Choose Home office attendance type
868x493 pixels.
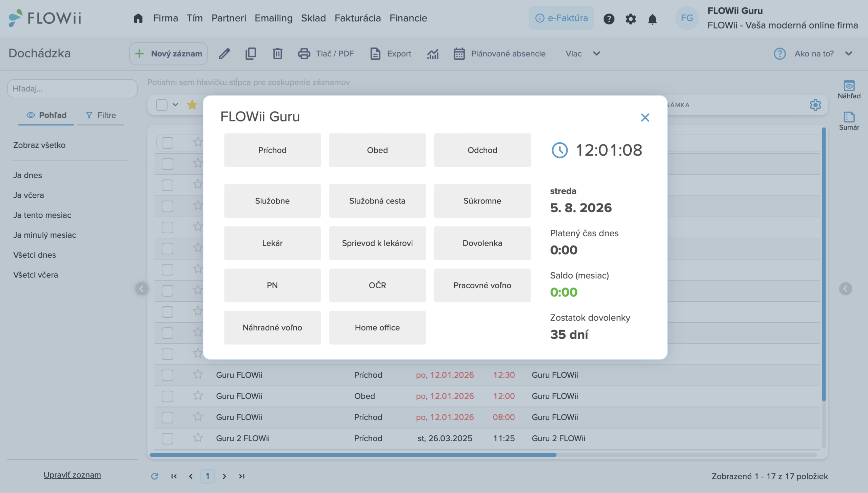[x=377, y=328]
